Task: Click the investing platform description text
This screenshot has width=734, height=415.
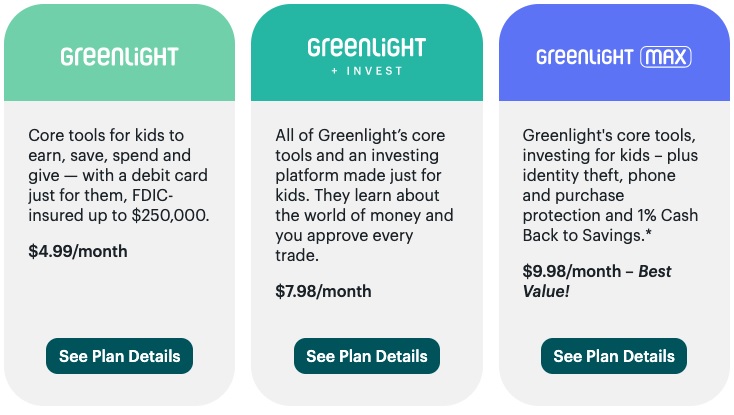Action: point(364,195)
